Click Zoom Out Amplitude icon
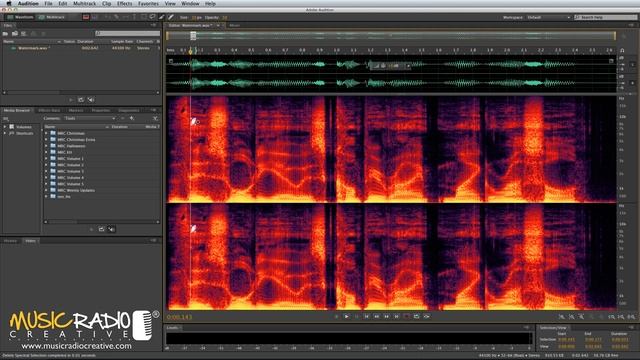The width and height of the screenshot is (640, 360). (571, 317)
